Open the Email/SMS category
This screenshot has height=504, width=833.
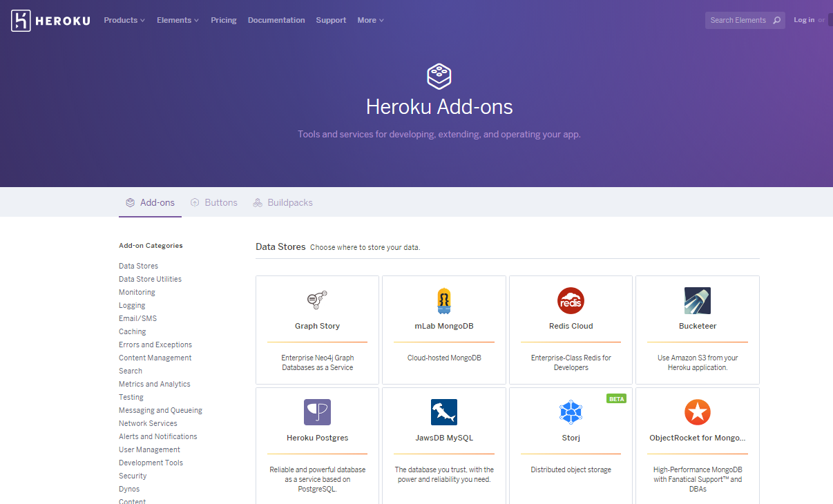click(137, 318)
